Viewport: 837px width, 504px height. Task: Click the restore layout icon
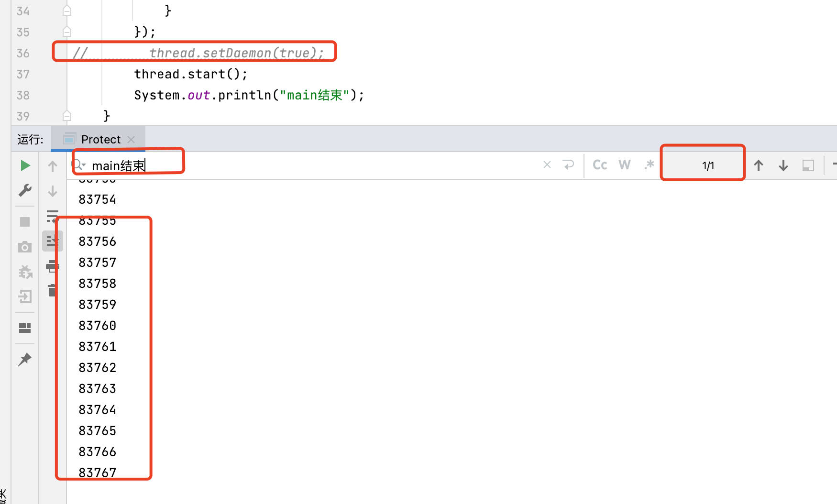point(25,328)
